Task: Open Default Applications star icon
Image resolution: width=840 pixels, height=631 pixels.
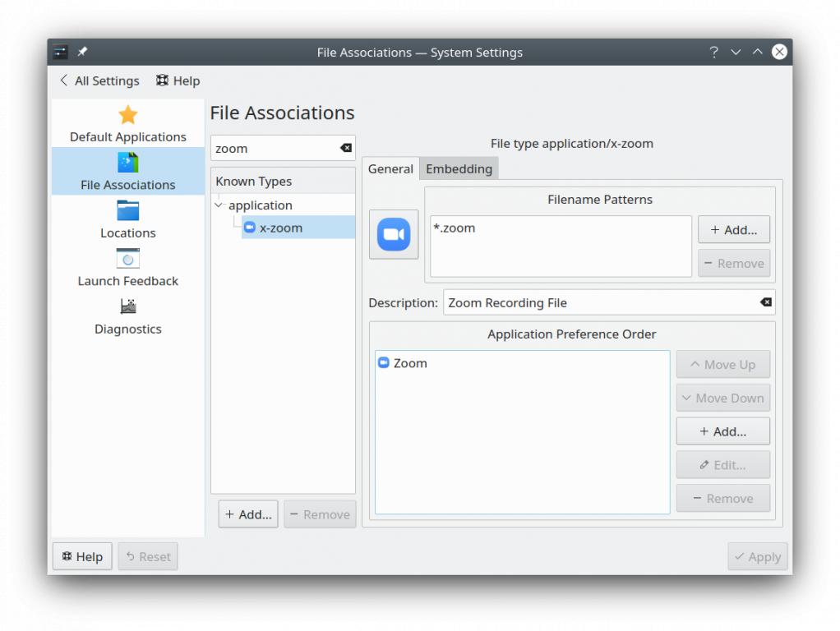Action: 127,115
